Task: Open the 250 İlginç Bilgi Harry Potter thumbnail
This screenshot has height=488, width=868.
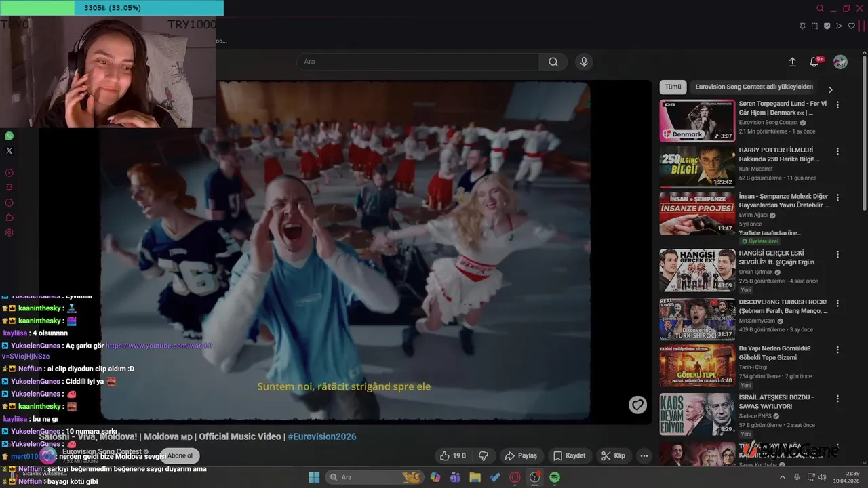Action: (697, 167)
